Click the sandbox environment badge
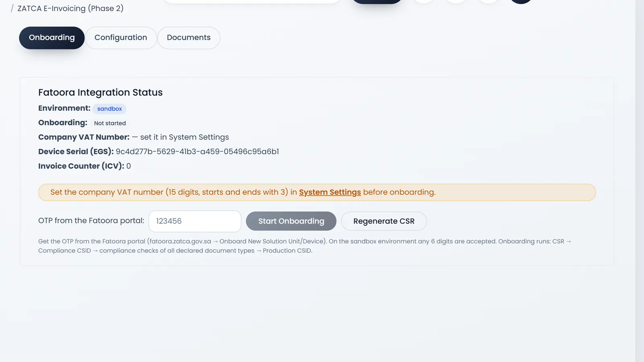The height and width of the screenshot is (362, 644). [x=109, y=109]
